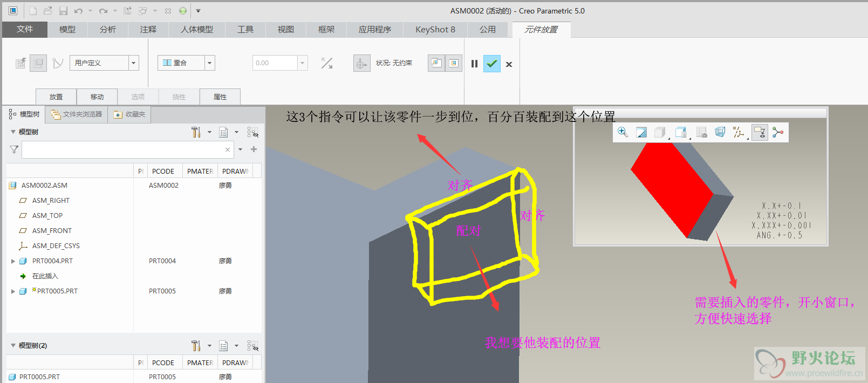
Task: Open the windows list dropdown arrow
Action: [155, 11]
